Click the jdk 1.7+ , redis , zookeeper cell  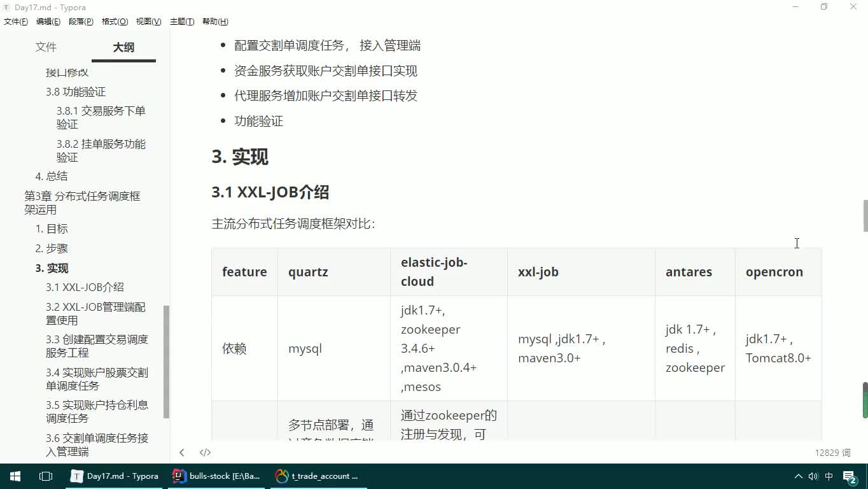695,348
